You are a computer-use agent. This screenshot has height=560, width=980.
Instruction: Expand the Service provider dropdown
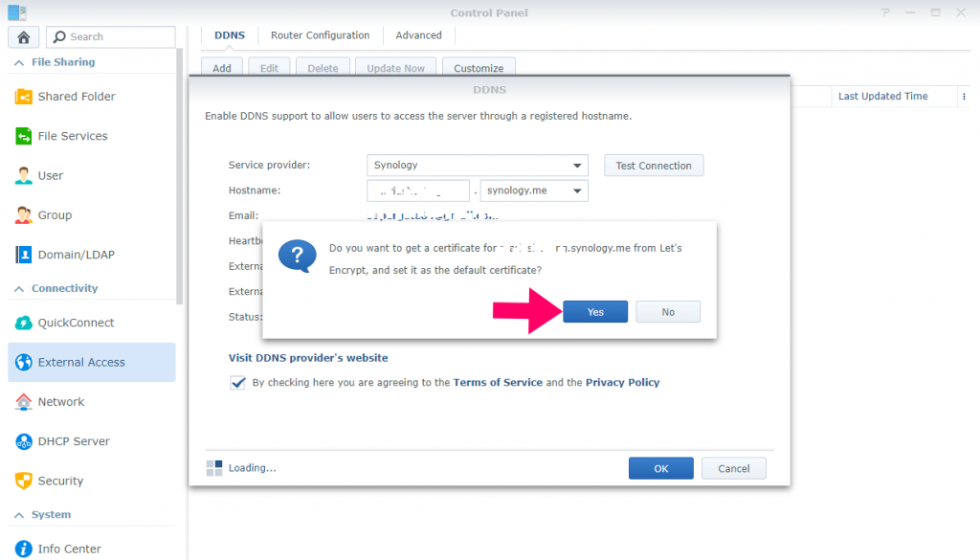pyautogui.click(x=577, y=166)
